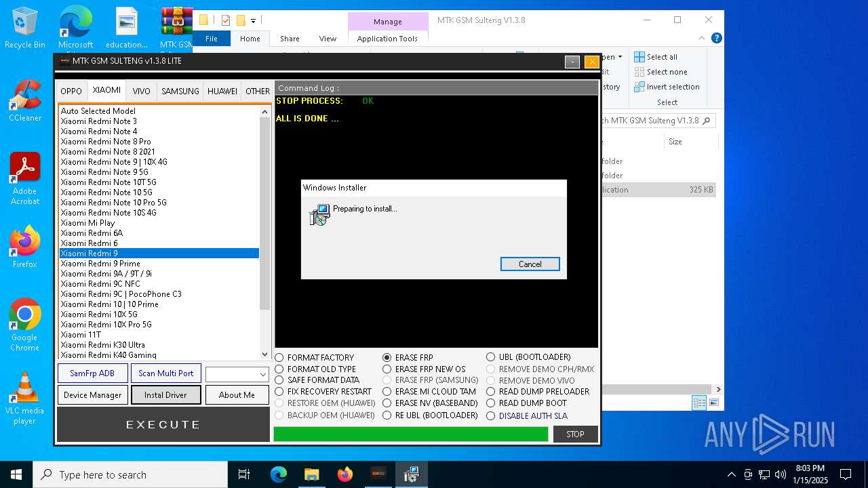
Task: Open MTK GSM WinRAR archive on desktop
Action: (176, 27)
